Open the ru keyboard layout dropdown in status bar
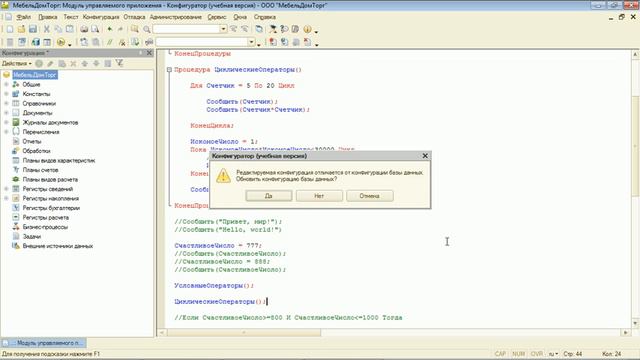This screenshot has height=360, width=640. (553, 354)
